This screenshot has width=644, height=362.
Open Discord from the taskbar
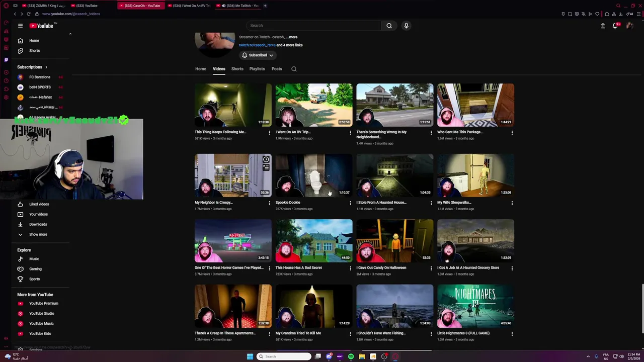[x=329, y=356]
